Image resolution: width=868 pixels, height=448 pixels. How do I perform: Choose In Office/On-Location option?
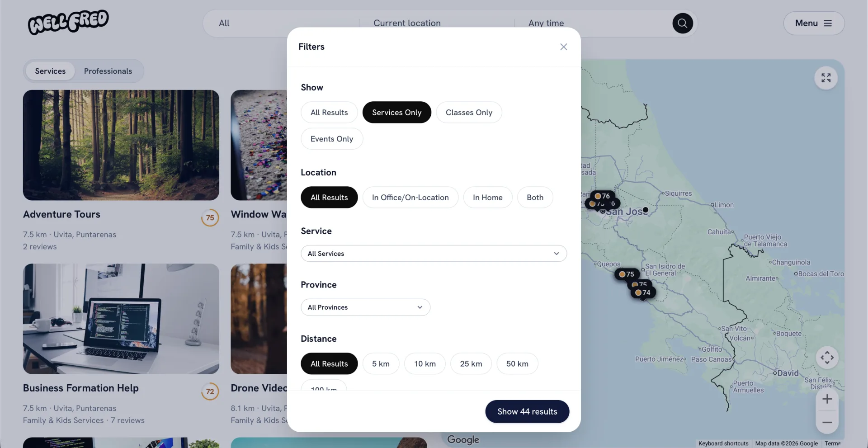click(410, 198)
